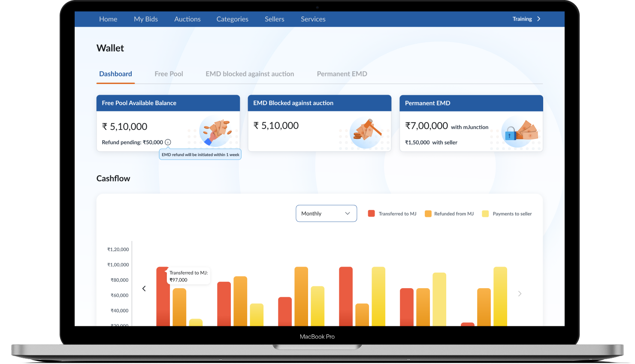Screen dimensions: 635x364
Task: Click the left arrow beside the cashflow chart
Action: [144, 288]
